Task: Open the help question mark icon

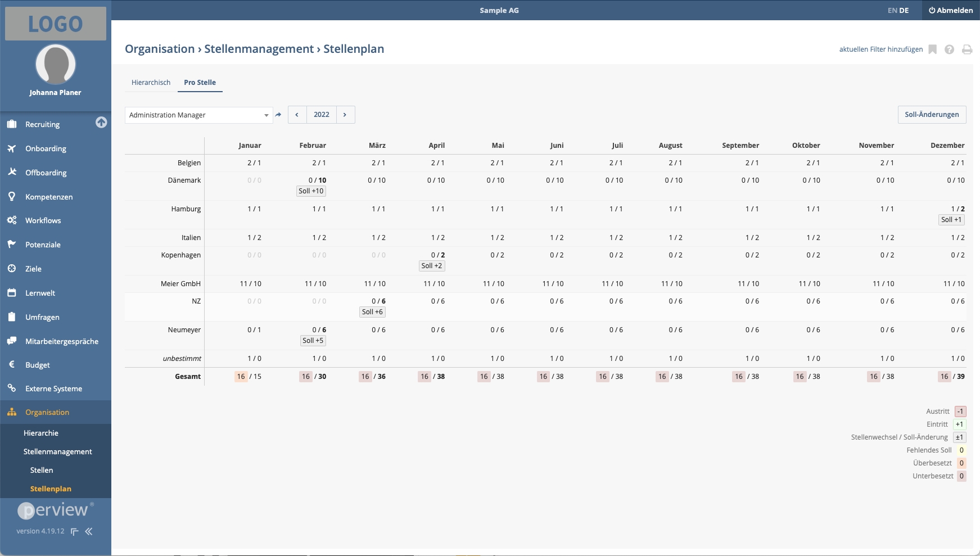Action: [949, 49]
